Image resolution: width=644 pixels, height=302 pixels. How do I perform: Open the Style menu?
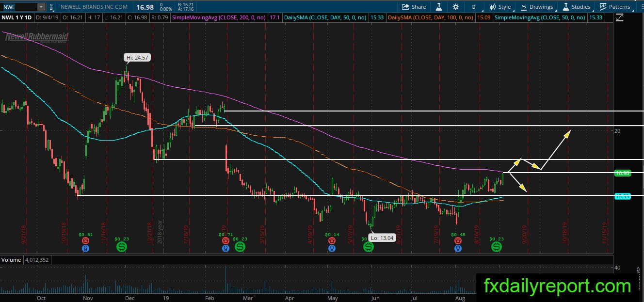click(x=500, y=7)
